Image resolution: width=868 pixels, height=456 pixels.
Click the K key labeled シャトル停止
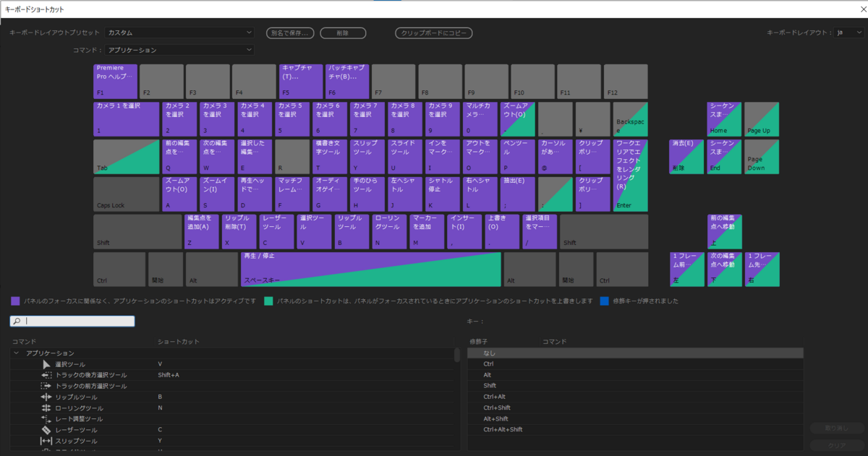click(443, 194)
